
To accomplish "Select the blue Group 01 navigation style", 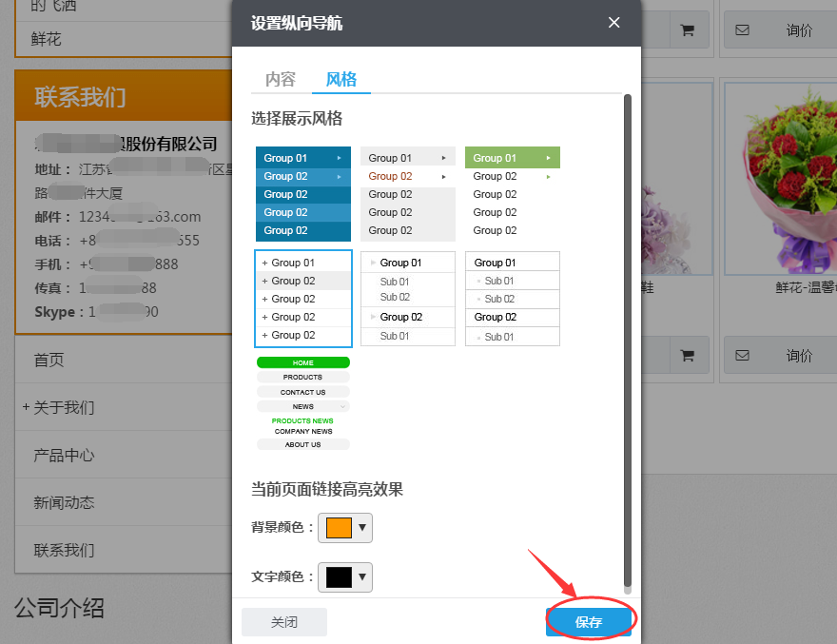I will 303,194.
